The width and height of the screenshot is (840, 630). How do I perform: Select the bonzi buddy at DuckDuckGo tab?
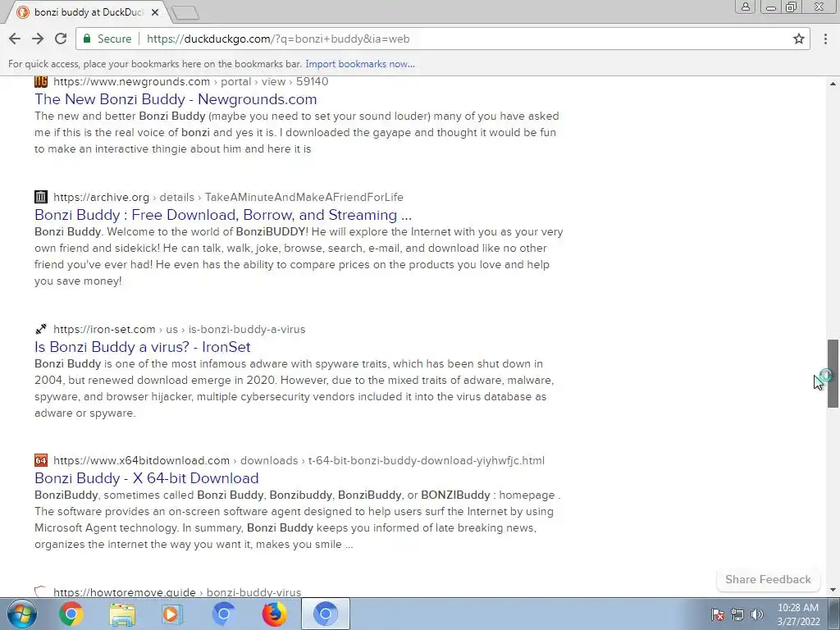[88, 11]
